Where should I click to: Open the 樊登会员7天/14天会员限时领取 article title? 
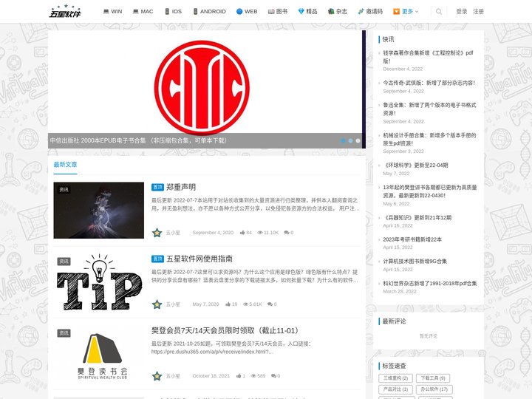click(226, 330)
